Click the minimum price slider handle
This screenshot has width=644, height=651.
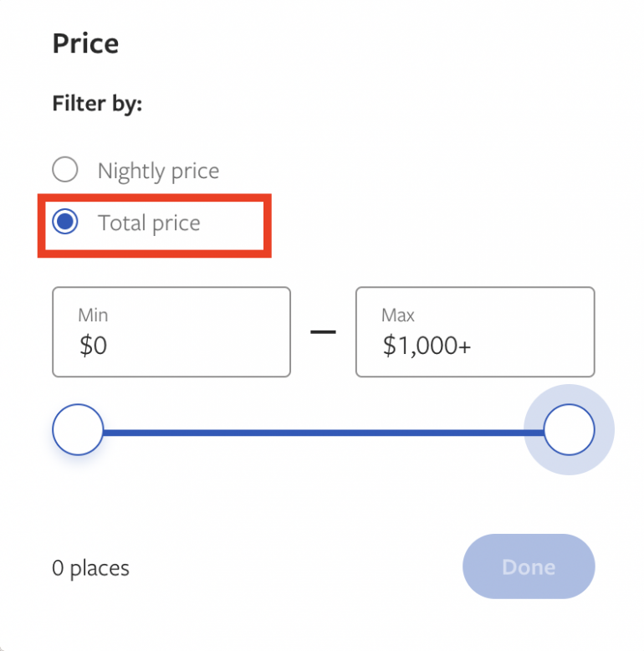(x=78, y=430)
